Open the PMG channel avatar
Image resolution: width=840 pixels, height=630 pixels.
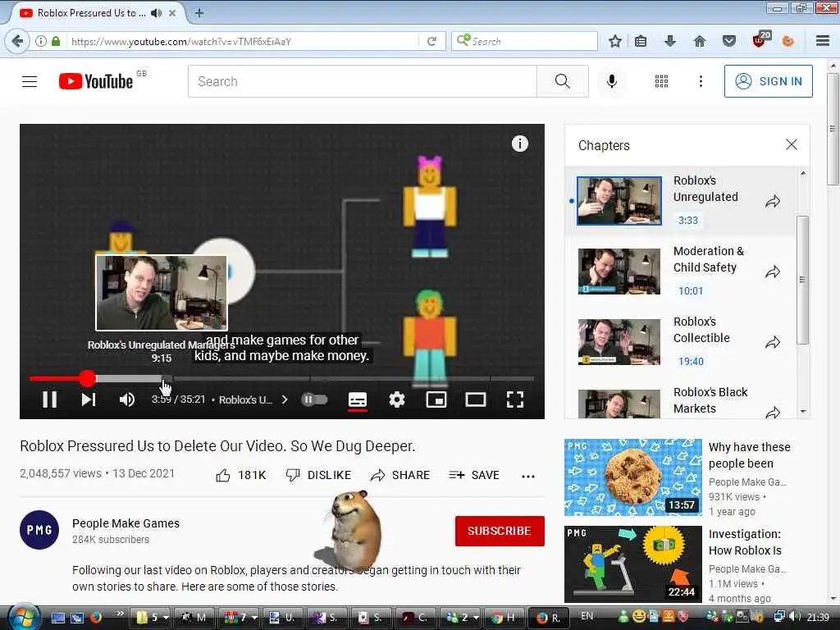[39, 530]
